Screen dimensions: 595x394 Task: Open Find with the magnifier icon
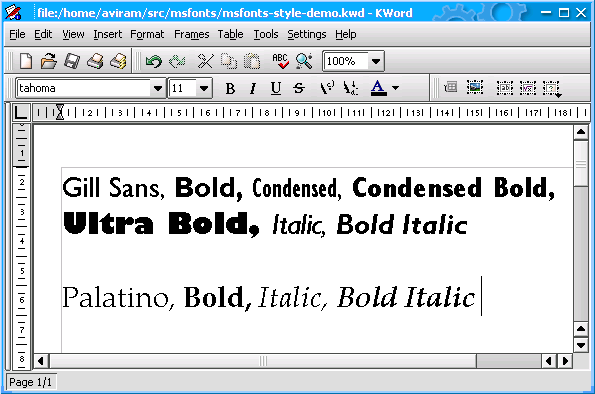click(x=304, y=61)
